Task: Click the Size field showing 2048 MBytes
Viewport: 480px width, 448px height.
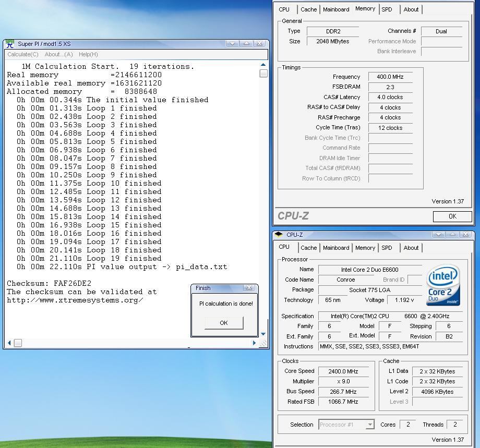Action: (333, 41)
